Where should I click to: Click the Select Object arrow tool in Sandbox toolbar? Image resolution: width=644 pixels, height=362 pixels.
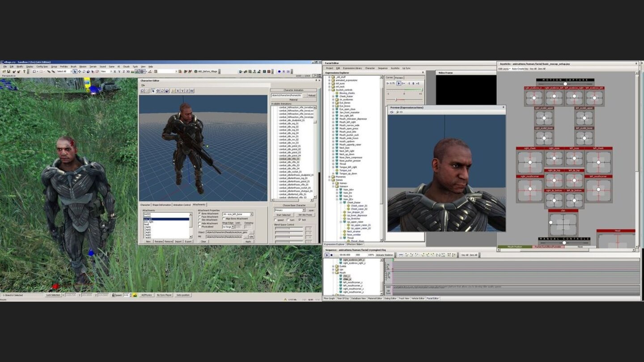click(x=75, y=72)
